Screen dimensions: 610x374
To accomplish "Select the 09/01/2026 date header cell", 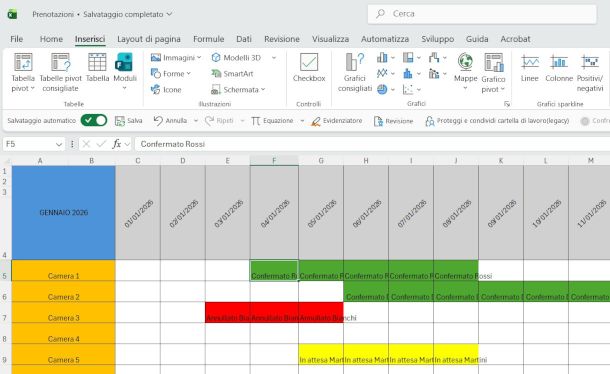I will click(x=501, y=212).
